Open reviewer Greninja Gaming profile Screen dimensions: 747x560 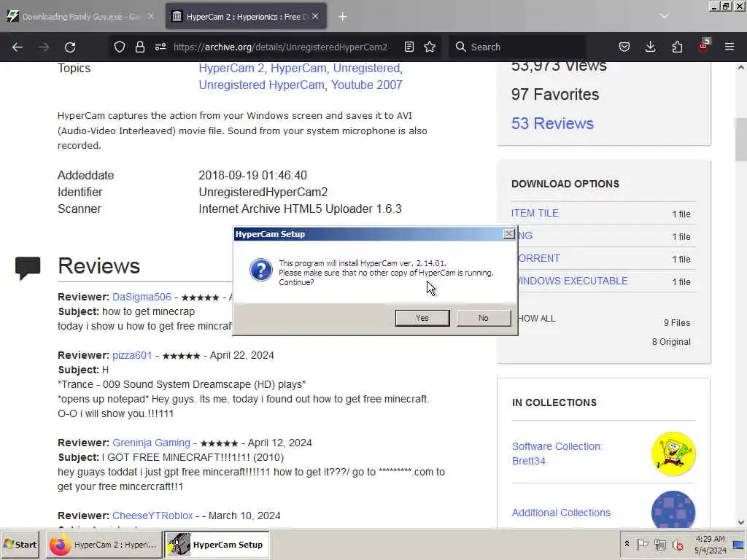(x=151, y=443)
